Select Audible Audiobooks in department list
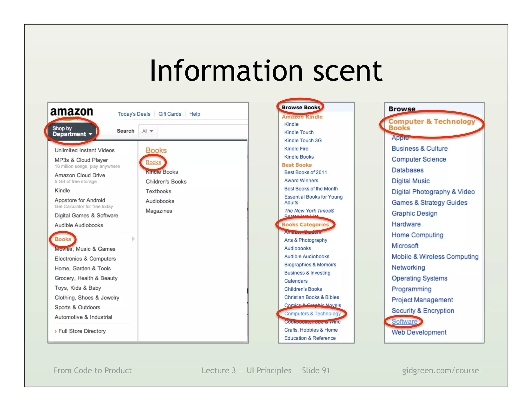This screenshot has width=532, height=411. coord(79,225)
